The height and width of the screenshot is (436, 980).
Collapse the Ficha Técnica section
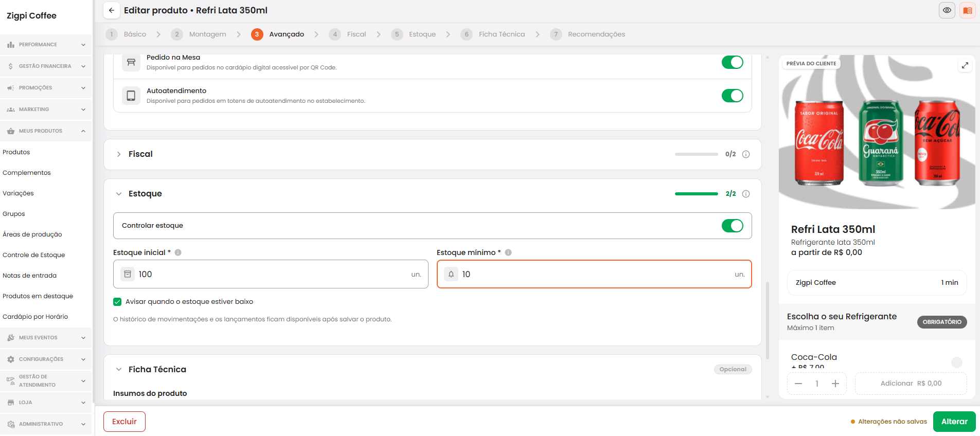119,370
